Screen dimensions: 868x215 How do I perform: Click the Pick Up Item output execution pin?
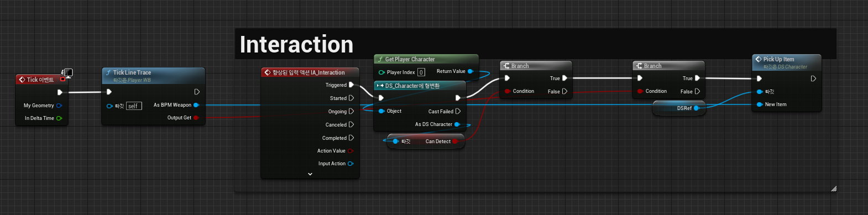[x=813, y=78]
